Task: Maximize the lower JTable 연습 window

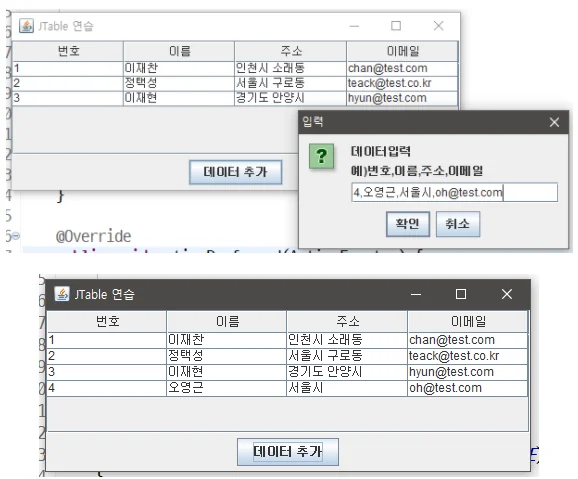Action: tap(461, 294)
